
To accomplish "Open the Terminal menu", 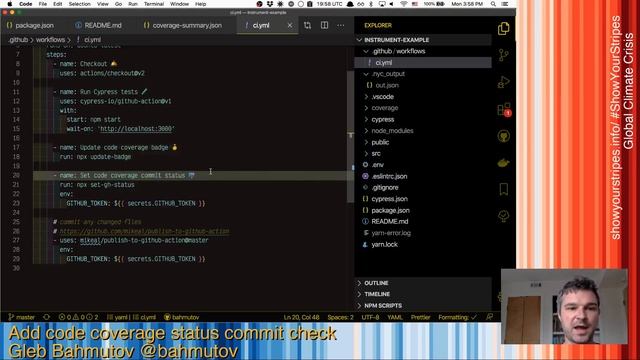I will point(154,4).
